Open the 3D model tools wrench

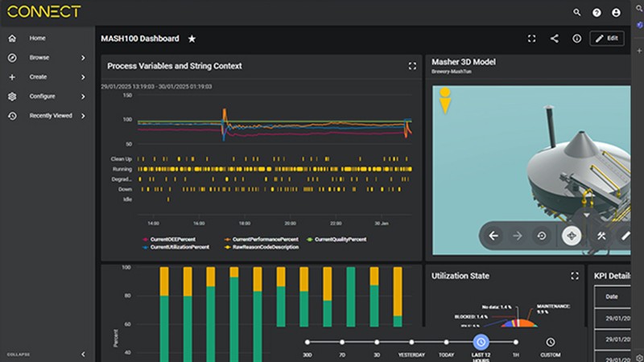(601, 236)
